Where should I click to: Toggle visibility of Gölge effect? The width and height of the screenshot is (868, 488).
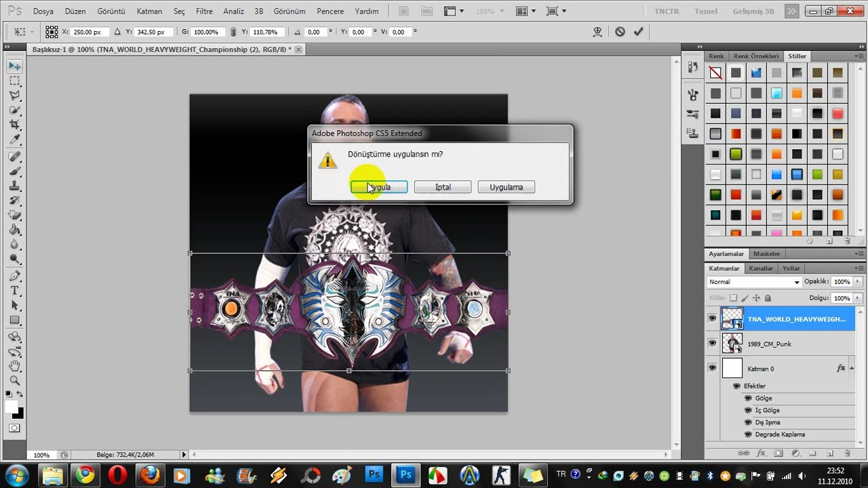click(x=749, y=399)
